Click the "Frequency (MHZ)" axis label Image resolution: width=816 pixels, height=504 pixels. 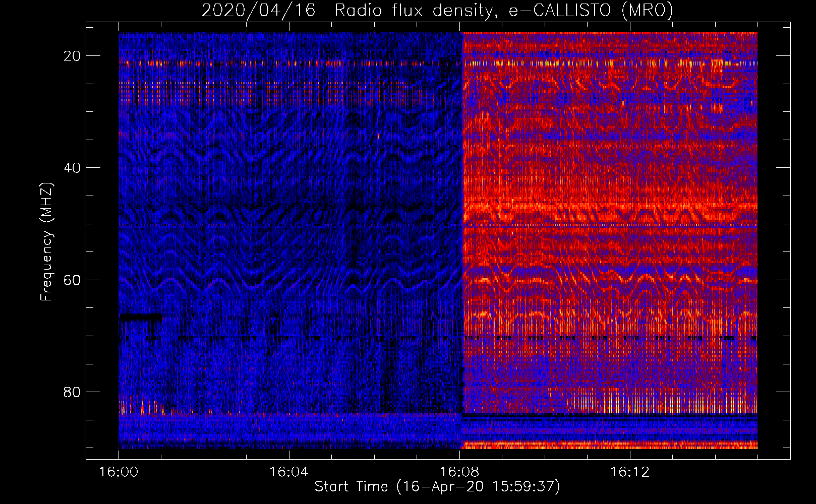point(46,242)
